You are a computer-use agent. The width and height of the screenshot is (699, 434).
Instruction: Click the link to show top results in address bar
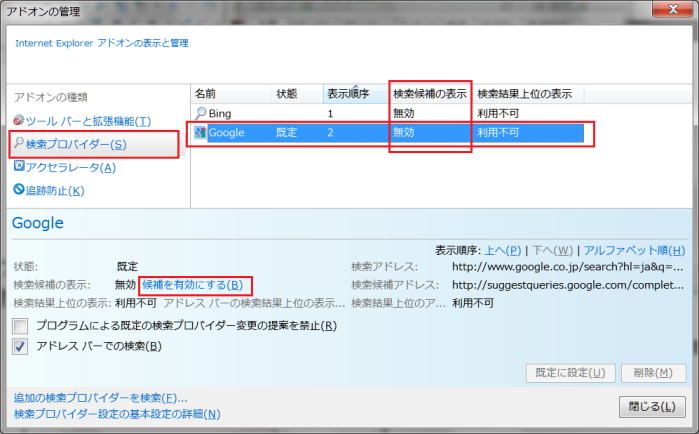(x=254, y=303)
